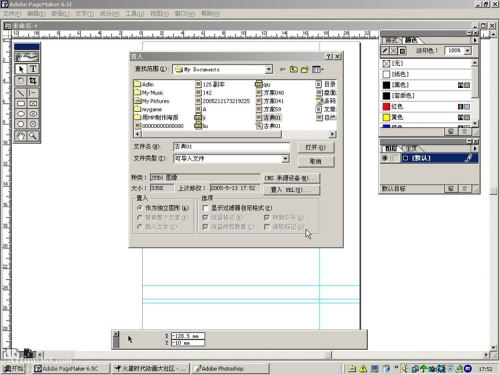This screenshot has height=375, width=500.
Task: Select the diagonal Line tool
Action: 21,93
